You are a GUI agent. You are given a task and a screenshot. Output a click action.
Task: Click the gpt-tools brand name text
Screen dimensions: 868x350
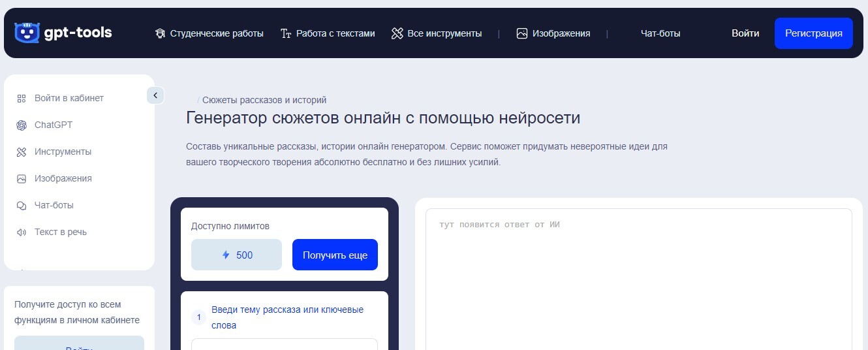[x=78, y=33]
